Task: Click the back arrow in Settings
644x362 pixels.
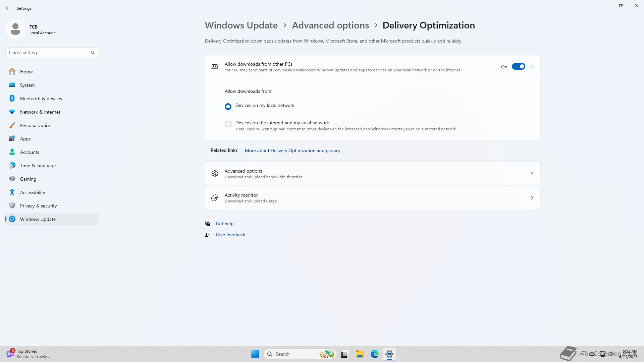Action: 8,8
